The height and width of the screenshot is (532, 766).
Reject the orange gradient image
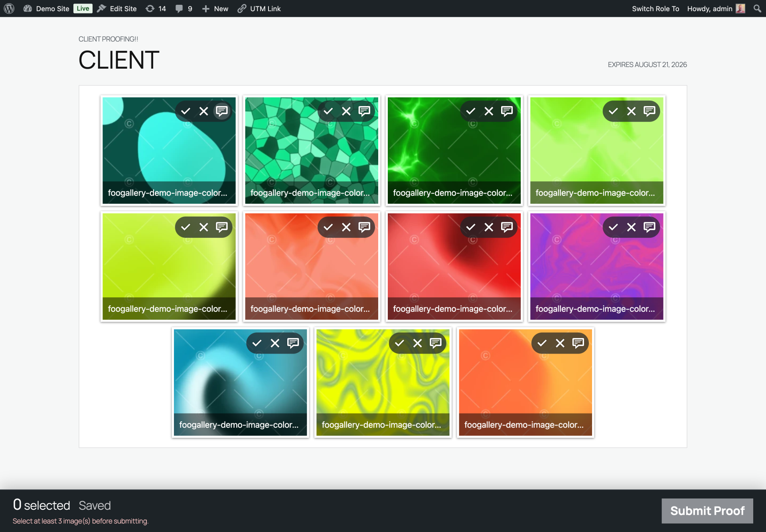pos(560,343)
